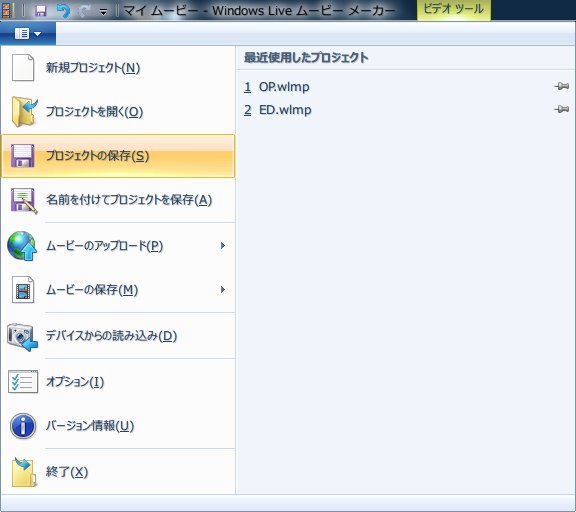Image resolution: width=576 pixels, height=512 pixels.
Task: Click the floppy with pencil save-as icon
Action: coord(24,201)
